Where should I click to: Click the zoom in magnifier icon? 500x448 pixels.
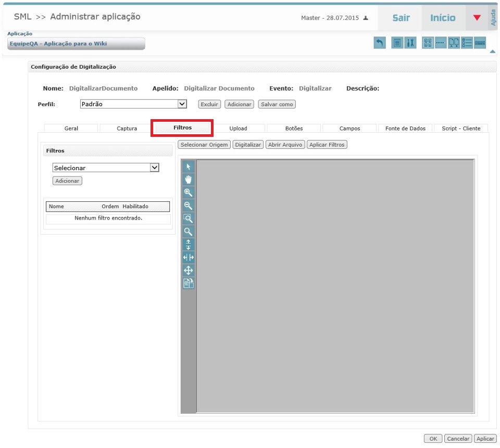(188, 193)
